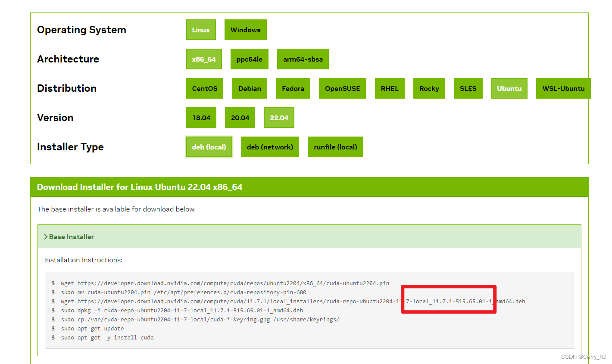Choose the arm64-sbsa architecture
The width and height of the screenshot is (612, 364).
point(303,59)
